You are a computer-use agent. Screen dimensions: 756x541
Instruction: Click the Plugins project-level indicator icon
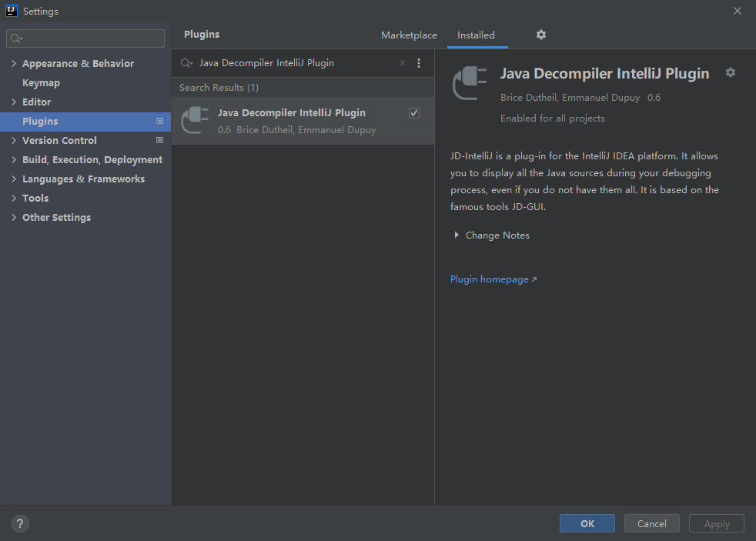pyautogui.click(x=159, y=121)
